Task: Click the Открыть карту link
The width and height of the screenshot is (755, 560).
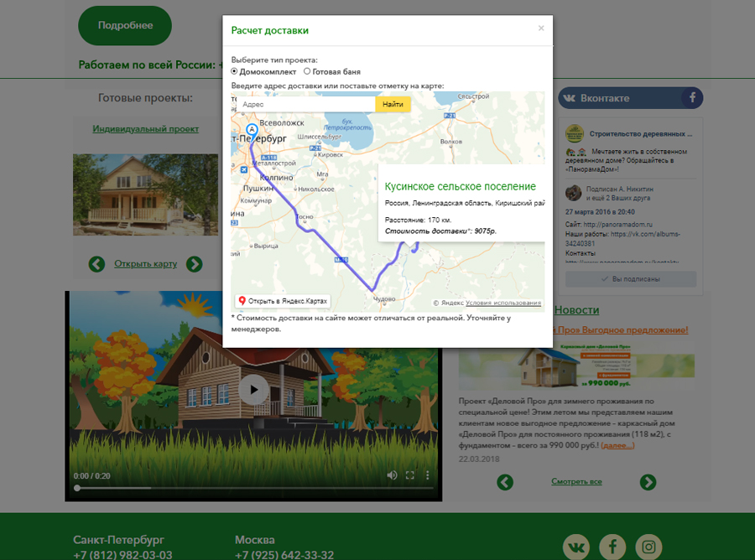Action: 145,263
